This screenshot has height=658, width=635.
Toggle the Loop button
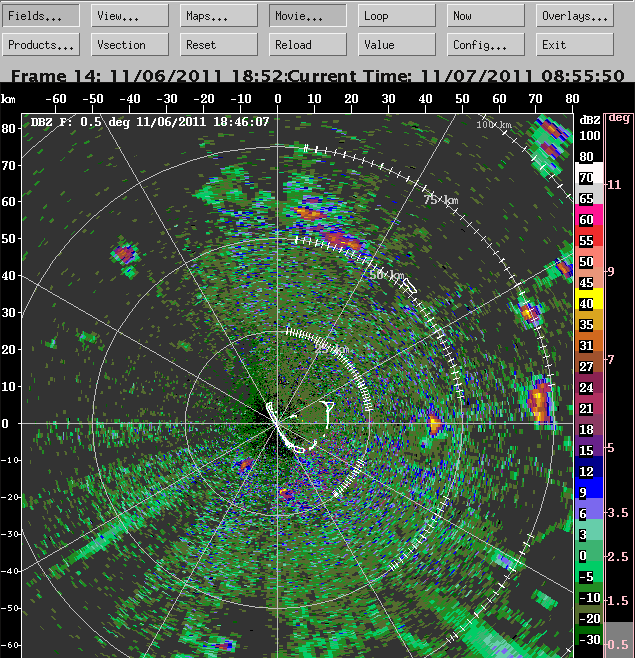tap(397, 16)
